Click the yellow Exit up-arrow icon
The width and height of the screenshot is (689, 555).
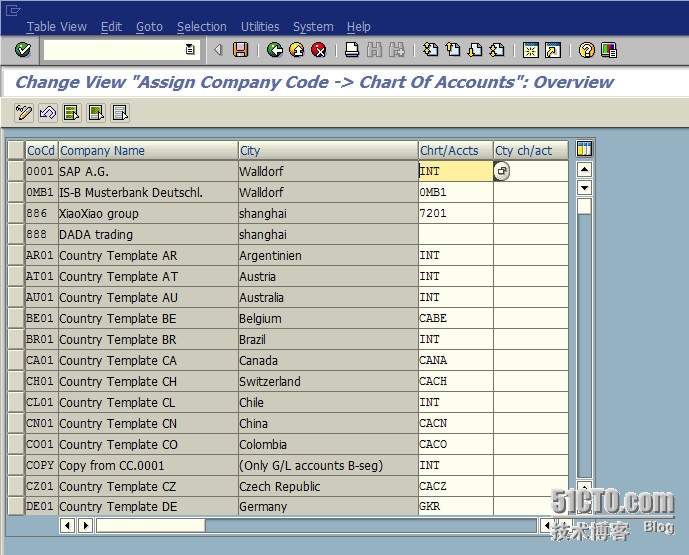[297, 50]
